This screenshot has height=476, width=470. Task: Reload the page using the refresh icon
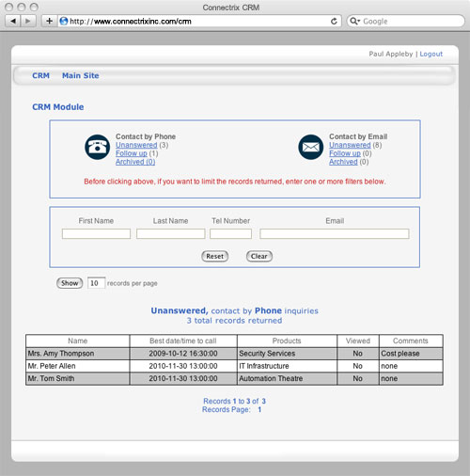click(x=334, y=22)
